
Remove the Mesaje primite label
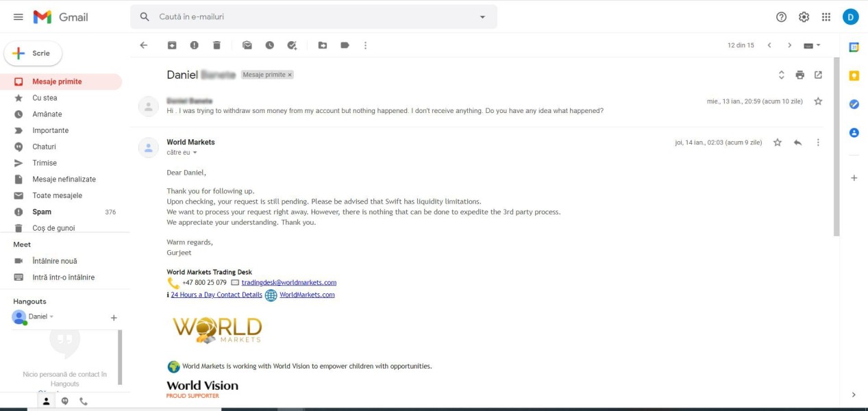pos(290,75)
